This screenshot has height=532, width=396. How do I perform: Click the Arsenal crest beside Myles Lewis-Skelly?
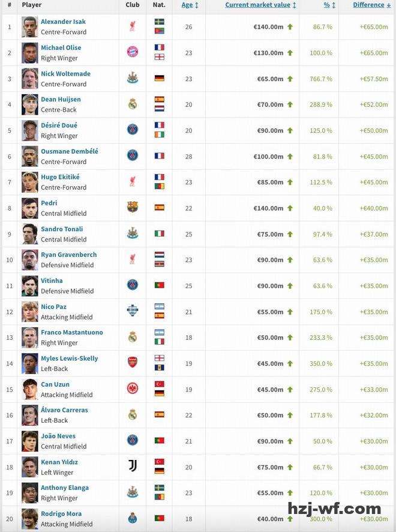coord(133,363)
